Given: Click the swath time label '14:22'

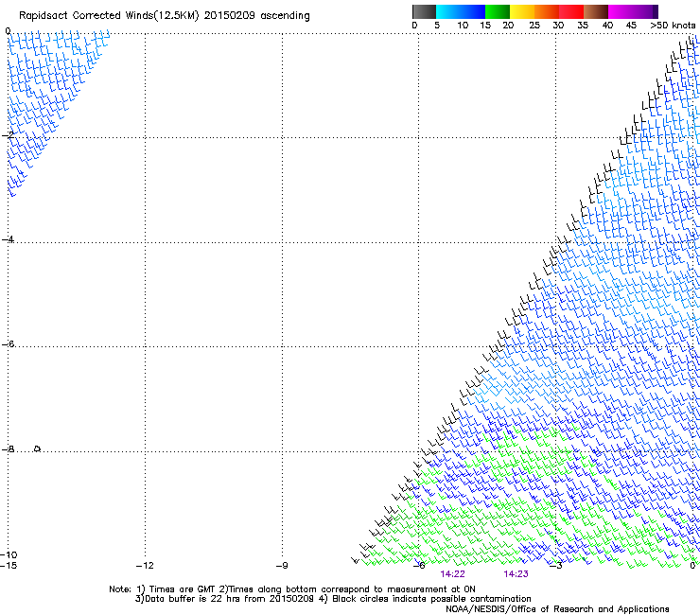Looking at the screenshot, I should [x=452, y=574].
